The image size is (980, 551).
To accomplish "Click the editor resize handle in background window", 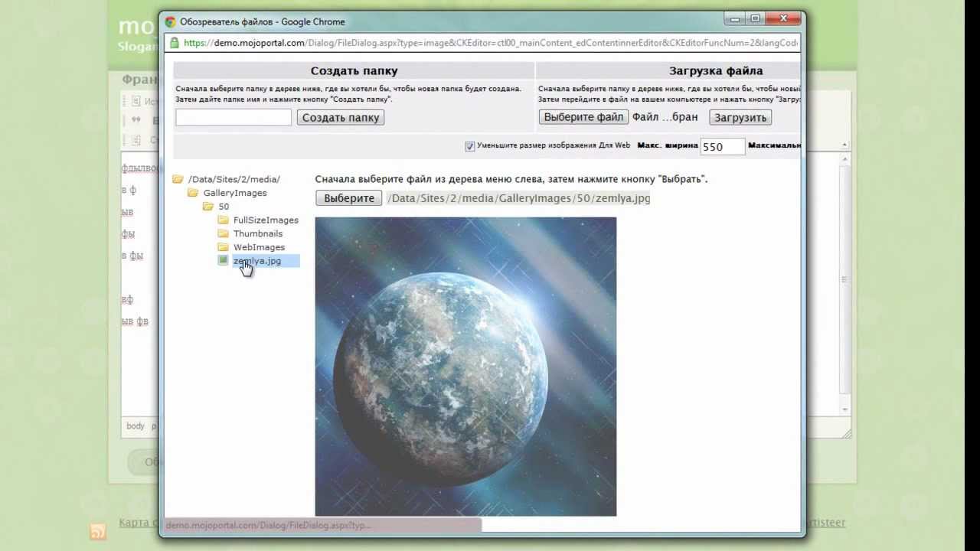I will (x=846, y=434).
